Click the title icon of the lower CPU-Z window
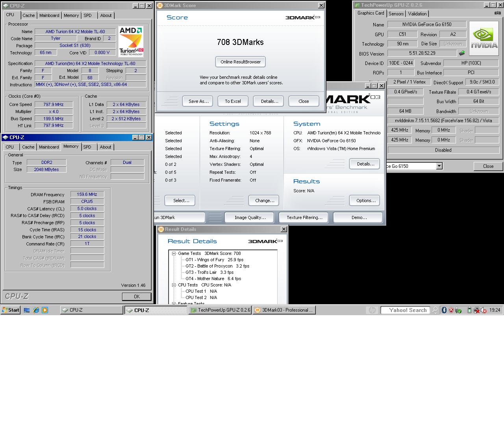 [x=6, y=138]
